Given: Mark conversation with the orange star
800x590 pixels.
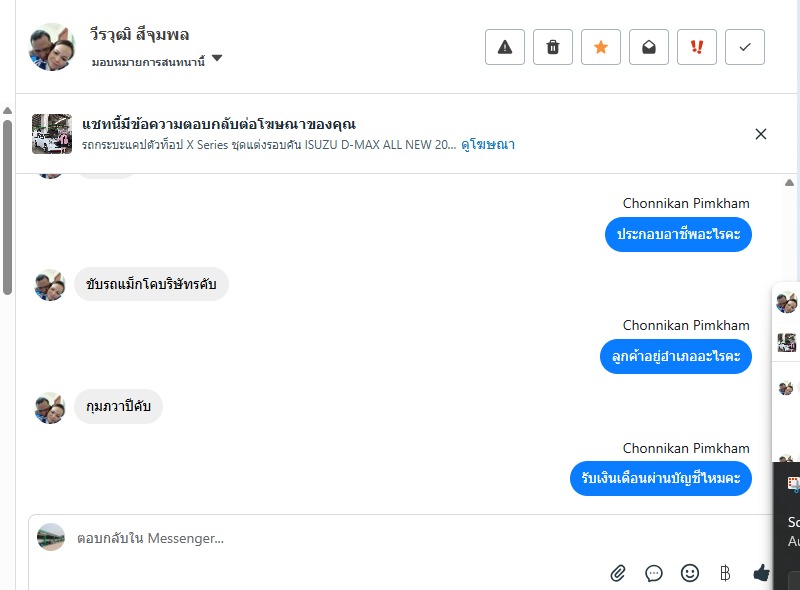Looking at the screenshot, I should 601,47.
